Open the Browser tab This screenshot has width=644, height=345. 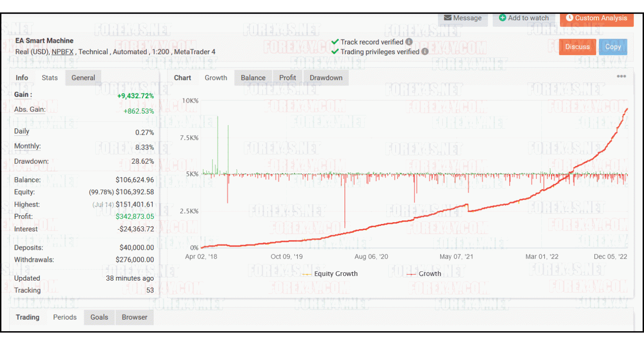pos(134,317)
